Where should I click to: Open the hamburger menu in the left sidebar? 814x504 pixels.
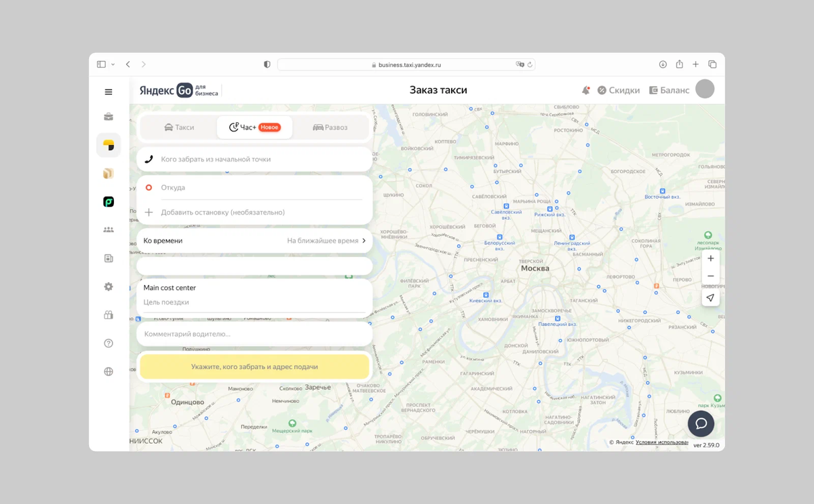pyautogui.click(x=109, y=92)
